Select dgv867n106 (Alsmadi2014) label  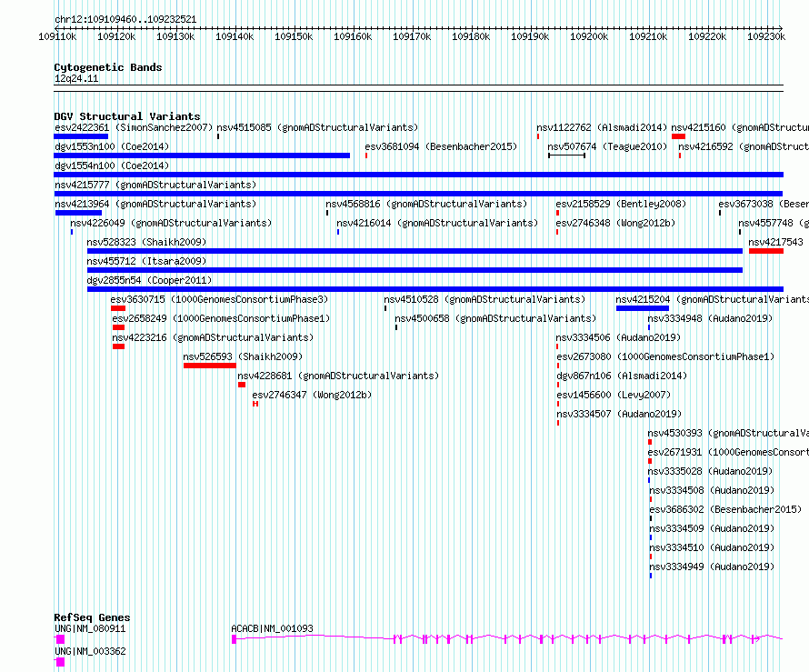[x=622, y=376]
